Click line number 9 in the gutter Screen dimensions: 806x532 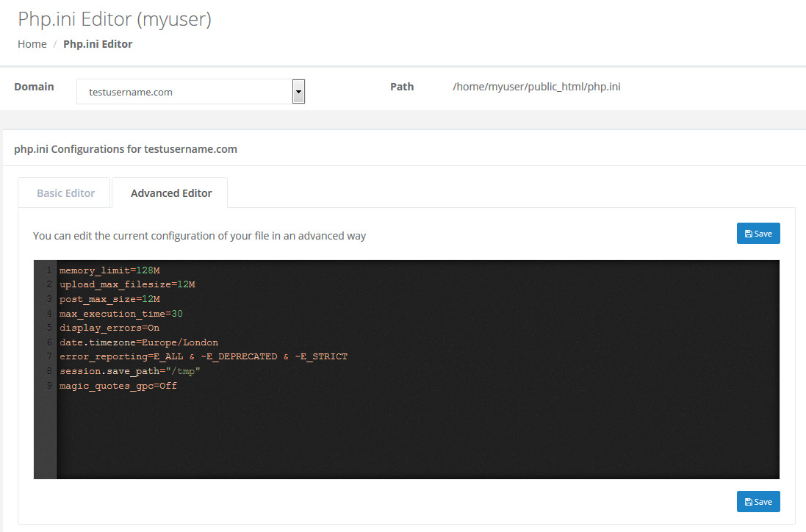click(x=48, y=386)
